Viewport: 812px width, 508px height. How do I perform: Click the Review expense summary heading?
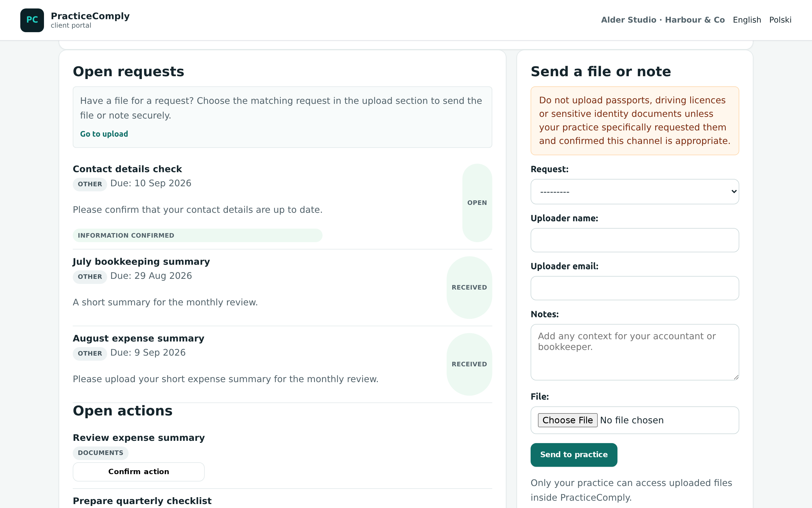(x=139, y=438)
